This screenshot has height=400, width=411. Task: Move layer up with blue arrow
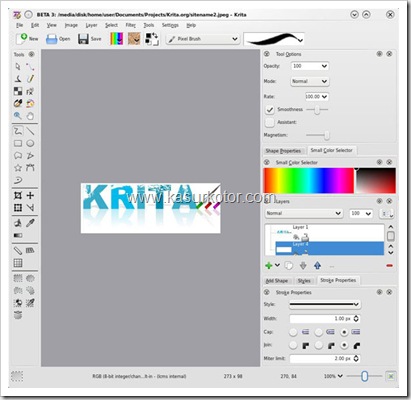317,265
